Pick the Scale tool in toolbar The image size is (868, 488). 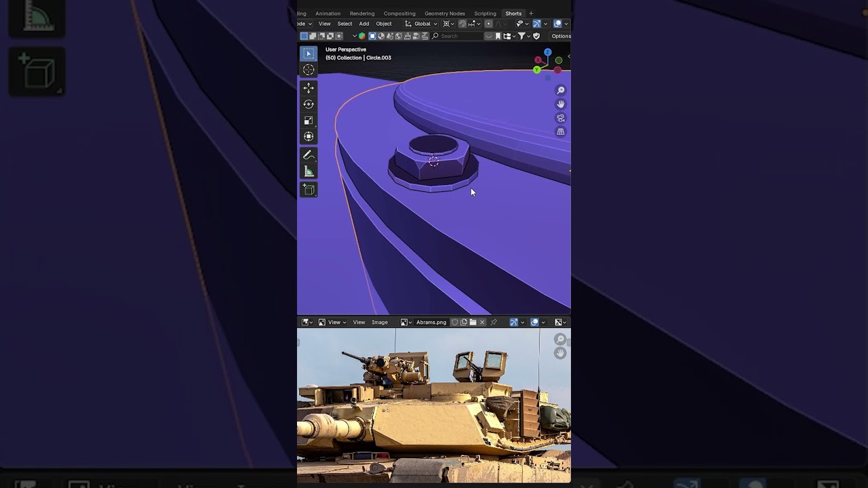point(309,121)
